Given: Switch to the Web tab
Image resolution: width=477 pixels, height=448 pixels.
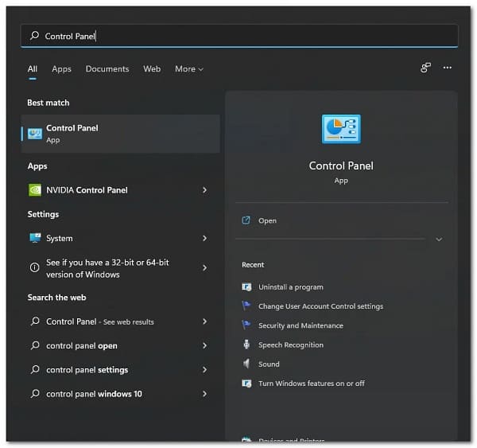Looking at the screenshot, I should coord(152,69).
